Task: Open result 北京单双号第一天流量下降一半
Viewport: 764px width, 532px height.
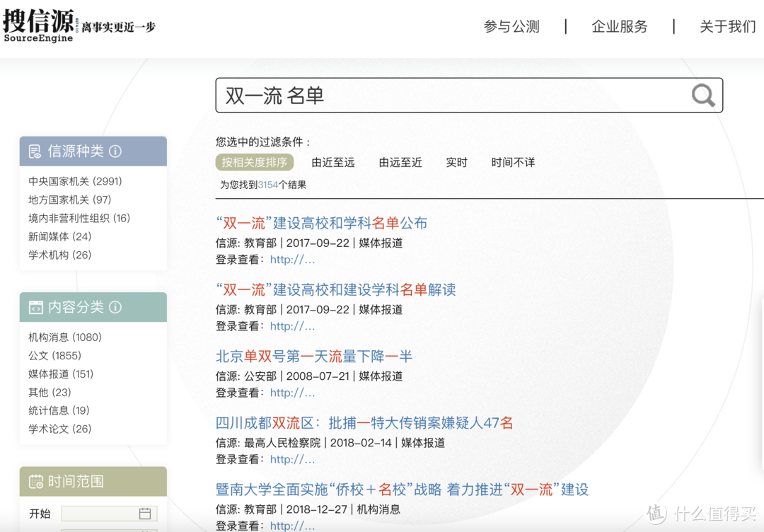Action: (314, 357)
